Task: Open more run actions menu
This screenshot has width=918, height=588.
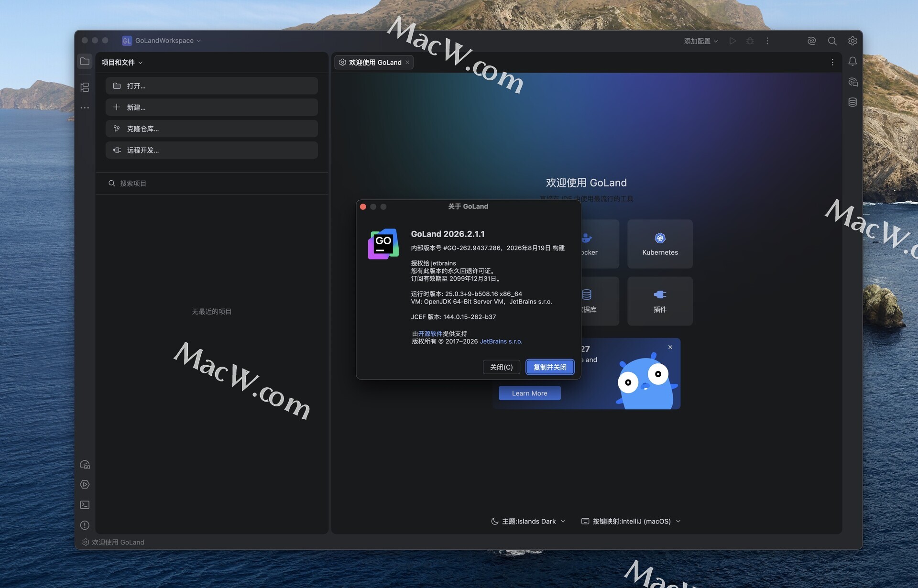Action: point(767,41)
